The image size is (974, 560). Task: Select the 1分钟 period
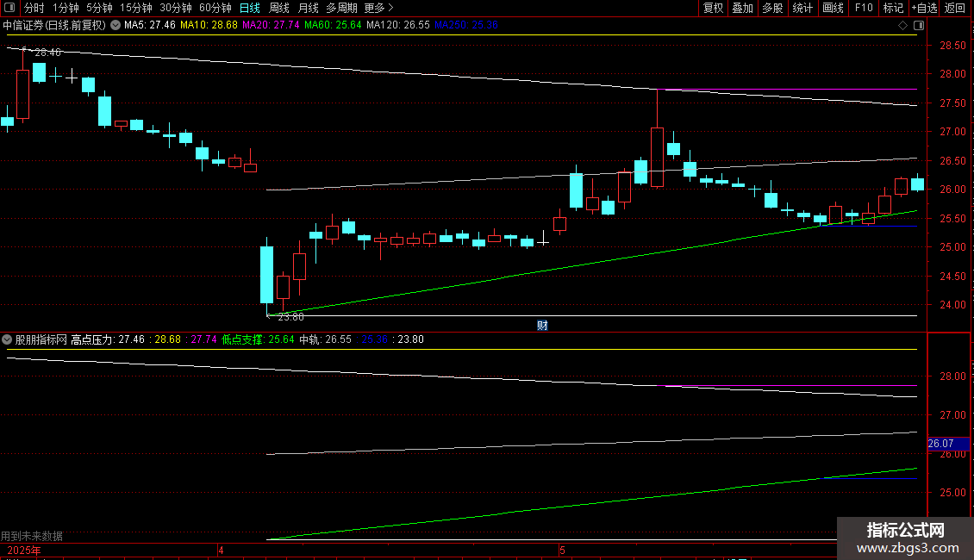coord(66,8)
